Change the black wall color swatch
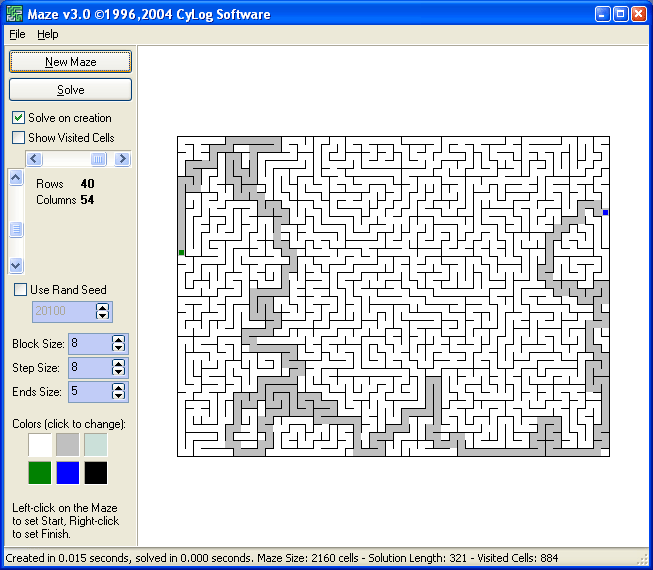The image size is (653, 570). point(96,473)
